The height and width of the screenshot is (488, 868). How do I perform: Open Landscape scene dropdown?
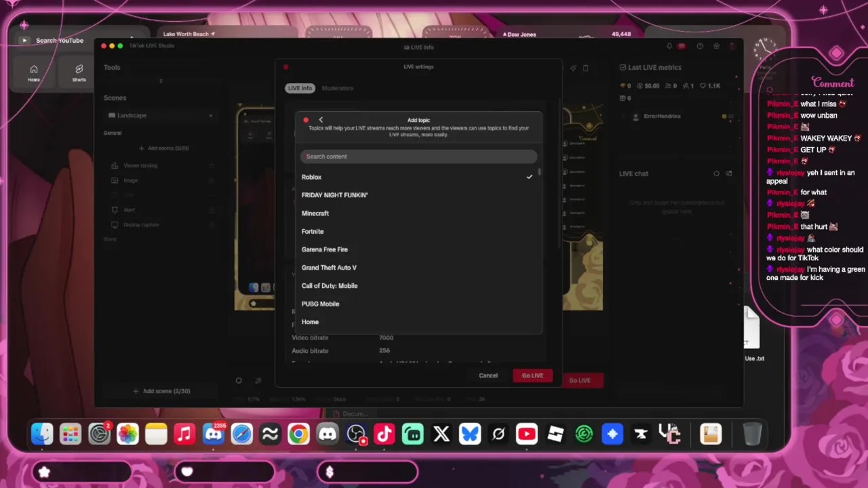[161, 115]
